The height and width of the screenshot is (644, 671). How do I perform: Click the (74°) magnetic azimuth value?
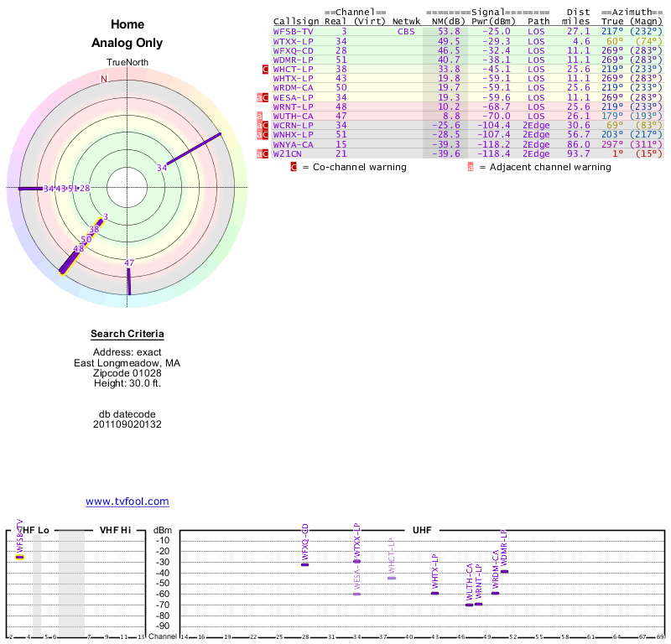coord(648,41)
